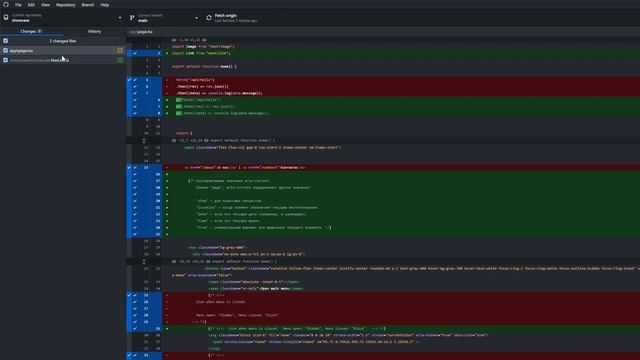Toggle the removed a href="/about" line check
The image size is (640, 360).
135,167
